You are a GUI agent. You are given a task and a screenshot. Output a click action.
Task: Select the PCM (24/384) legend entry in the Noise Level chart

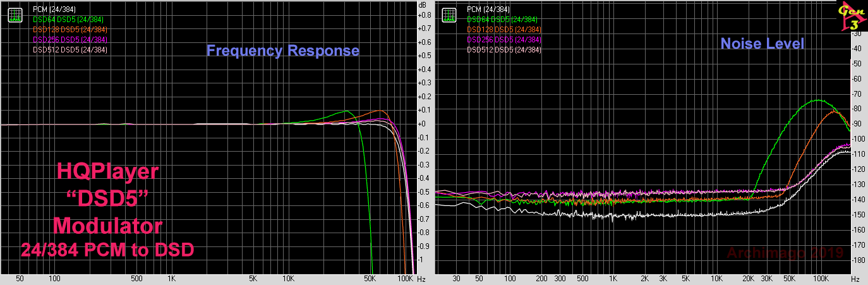click(488, 9)
